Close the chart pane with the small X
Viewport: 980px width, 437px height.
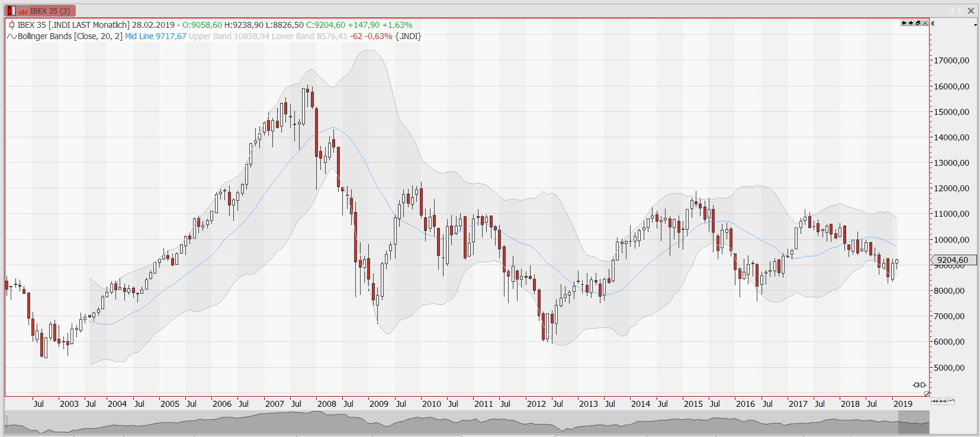click(x=925, y=23)
